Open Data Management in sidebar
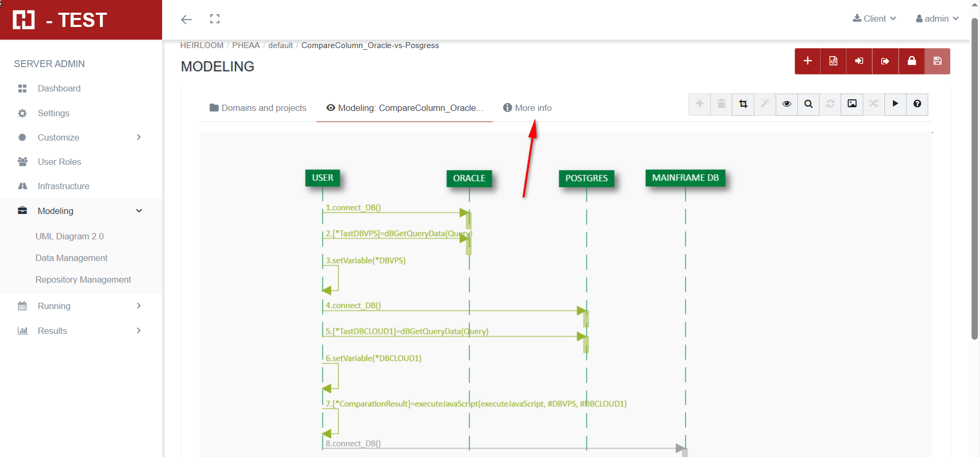The image size is (980, 457). click(x=71, y=258)
